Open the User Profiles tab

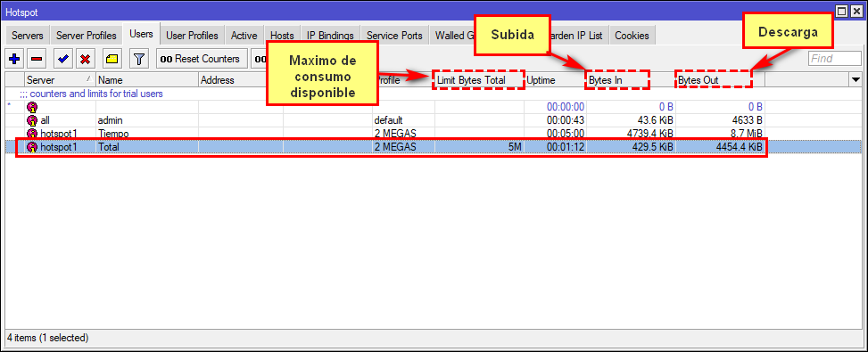point(192,36)
